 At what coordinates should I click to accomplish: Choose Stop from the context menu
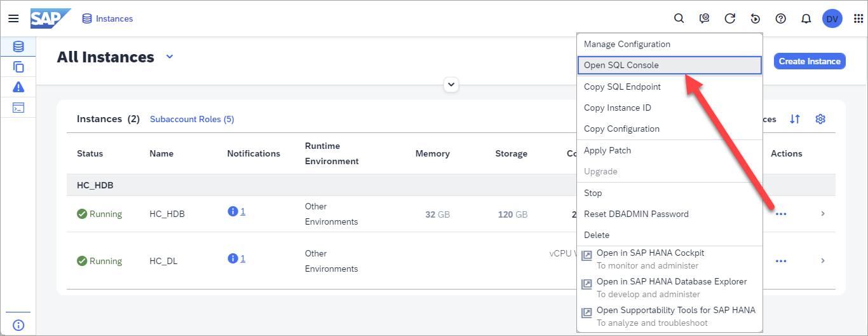(x=670, y=193)
